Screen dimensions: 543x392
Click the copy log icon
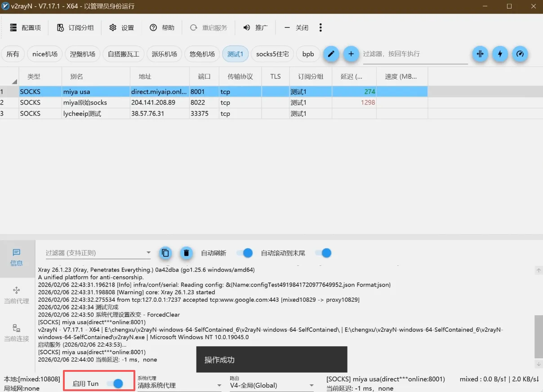[x=165, y=253]
